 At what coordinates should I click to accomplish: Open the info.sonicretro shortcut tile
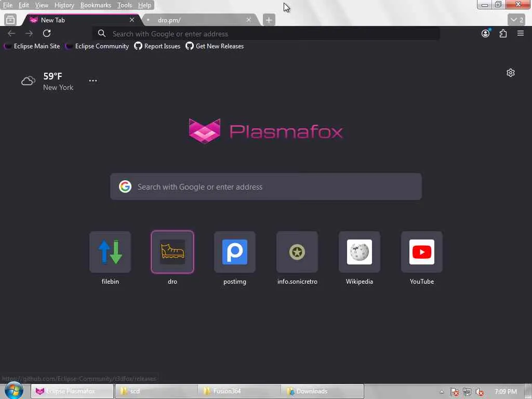[297, 252]
